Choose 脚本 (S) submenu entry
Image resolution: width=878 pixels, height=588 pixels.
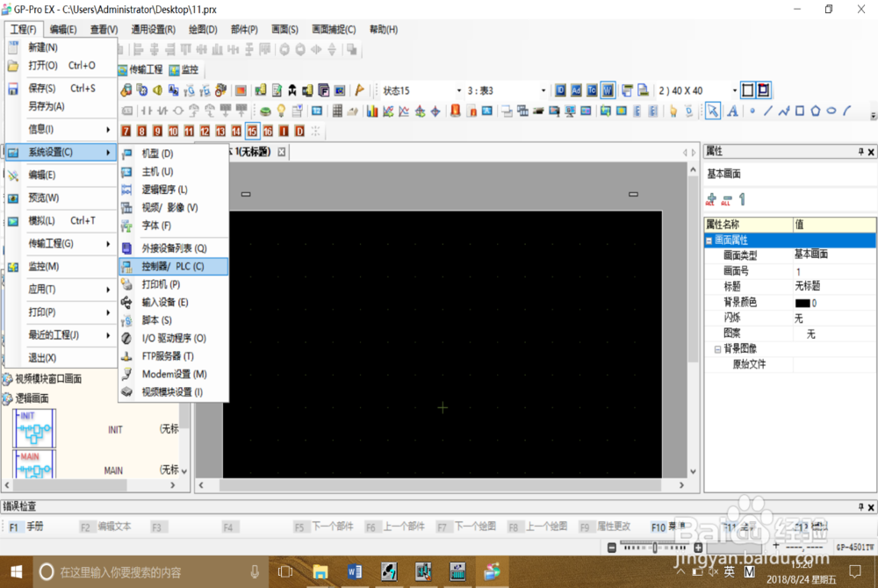[174, 320]
